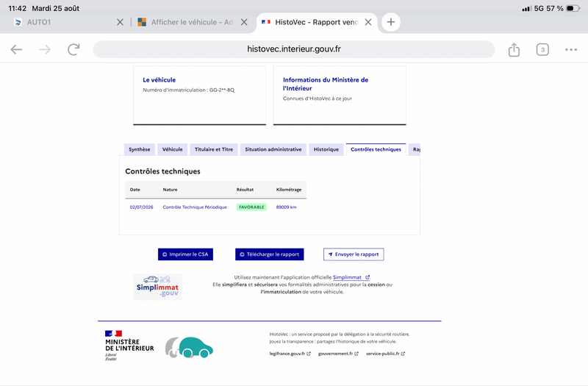The height and width of the screenshot is (386, 588).
Task: Tap the histovec.interieur.gouv.fr address bar
Action: coord(293,49)
